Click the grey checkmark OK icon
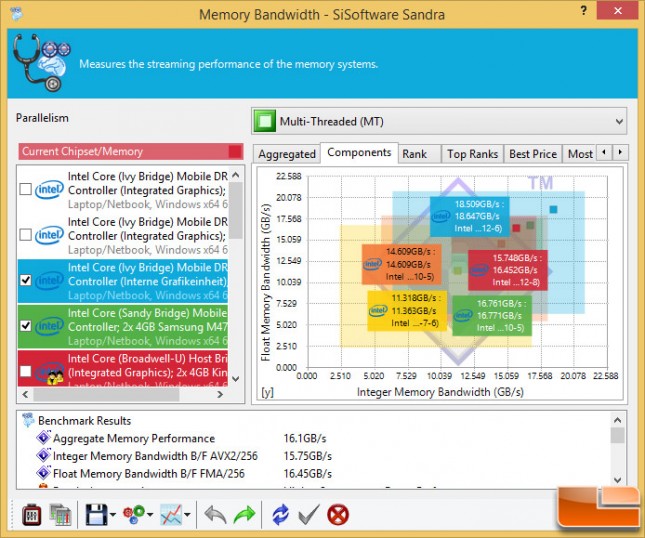This screenshot has height=538, width=645. [x=309, y=515]
